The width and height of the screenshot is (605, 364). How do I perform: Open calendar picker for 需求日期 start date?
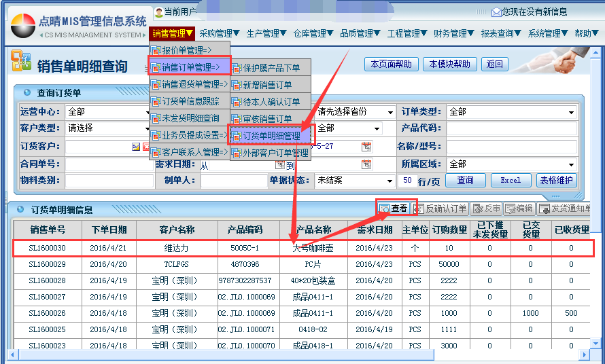[x=279, y=164]
